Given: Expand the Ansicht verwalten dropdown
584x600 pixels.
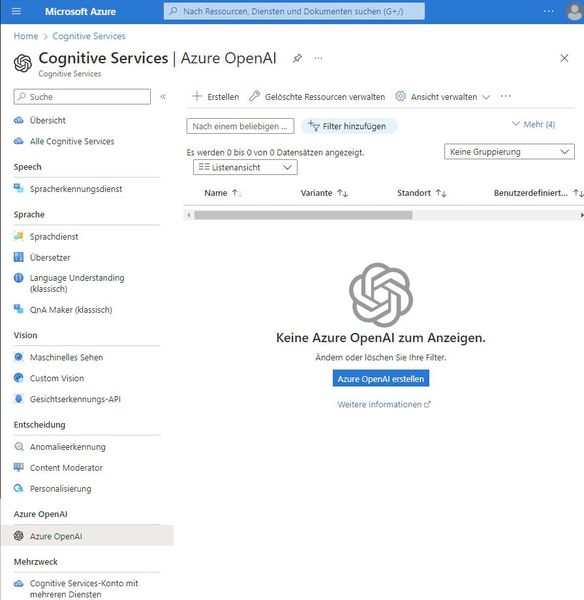Looking at the screenshot, I should point(443,96).
